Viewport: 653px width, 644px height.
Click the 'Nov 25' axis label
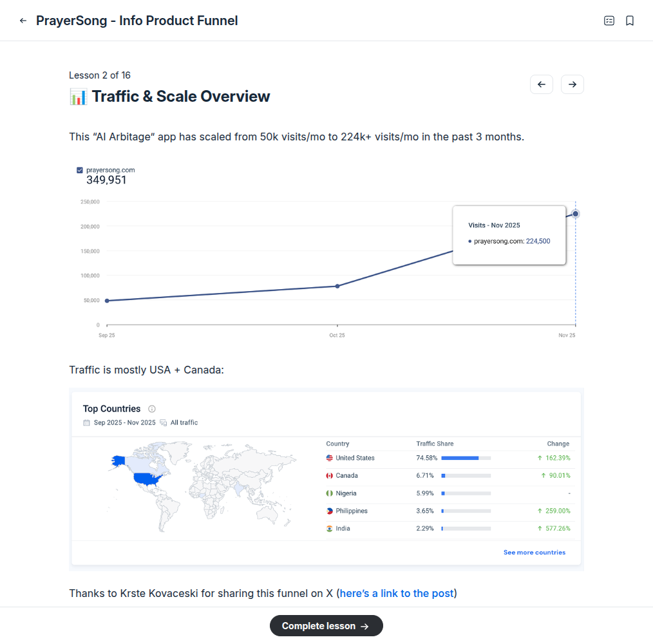[x=566, y=336]
